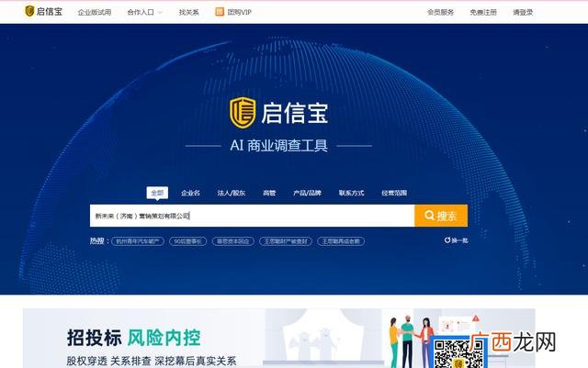Switch to the 企业名 search tab
The width and height of the screenshot is (588, 368).
click(x=190, y=193)
